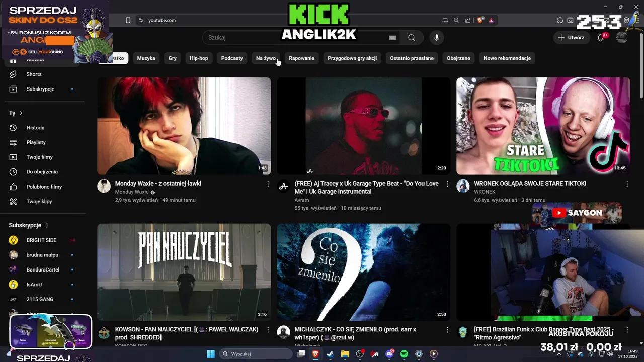Expand the Subskrypcje section header
Image resolution: width=644 pixels, height=362 pixels.
pyautogui.click(x=29, y=225)
